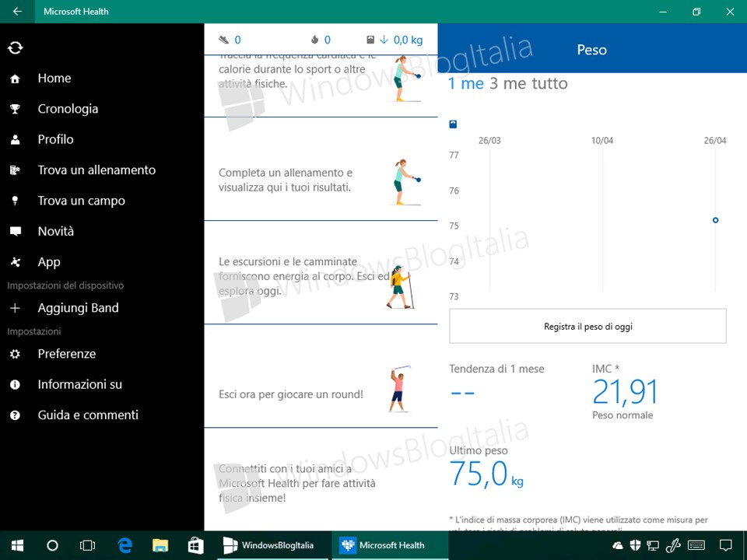Click the golfer illustration
This screenshot has height=560, width=747.
[398, 388]
